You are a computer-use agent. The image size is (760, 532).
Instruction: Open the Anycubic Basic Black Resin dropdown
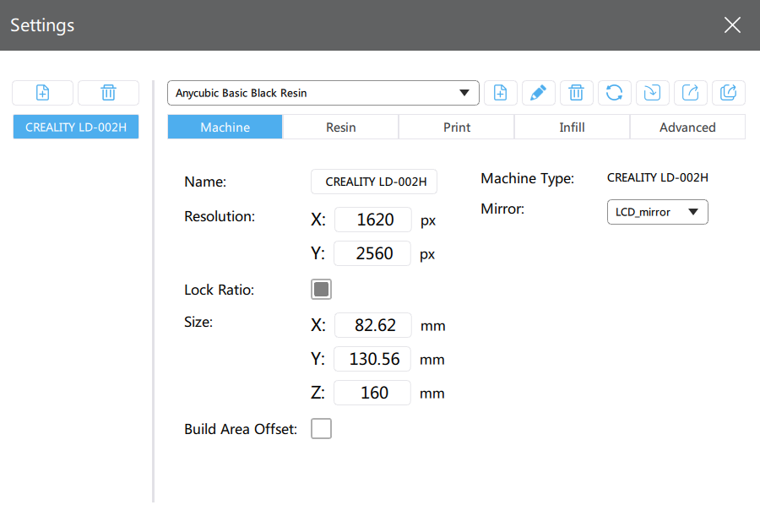pos(323,93)
